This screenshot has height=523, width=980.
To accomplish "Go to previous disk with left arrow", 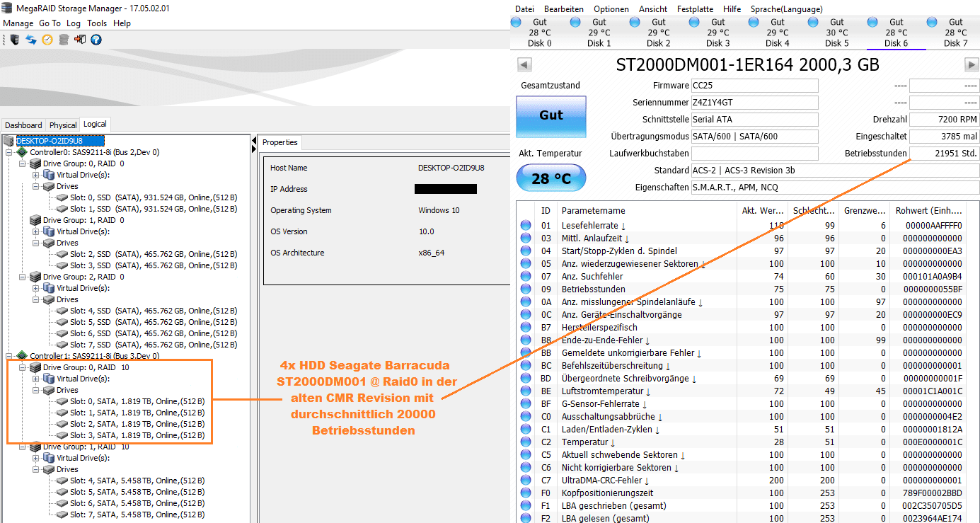I will [524, 65].
